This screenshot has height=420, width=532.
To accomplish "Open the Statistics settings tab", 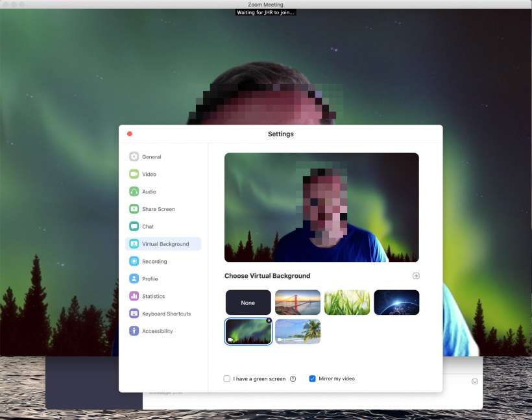I will (x=163, y=296).
